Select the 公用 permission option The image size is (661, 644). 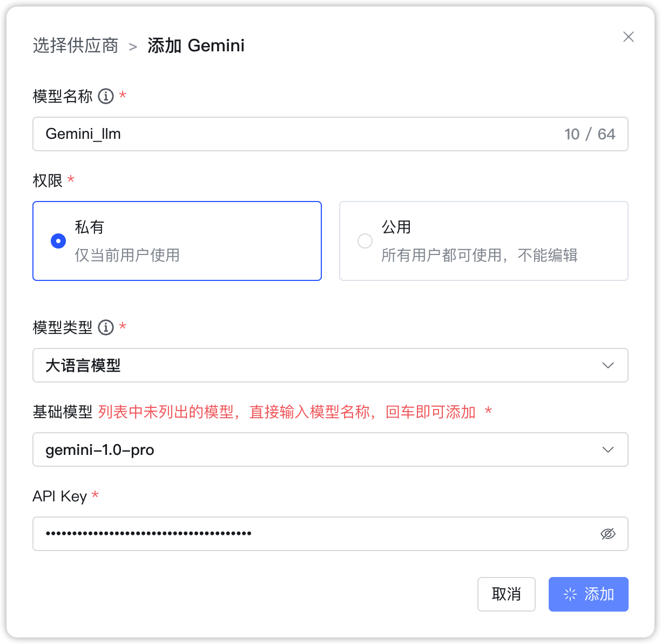pyautogui.click(x=483, y=241)
